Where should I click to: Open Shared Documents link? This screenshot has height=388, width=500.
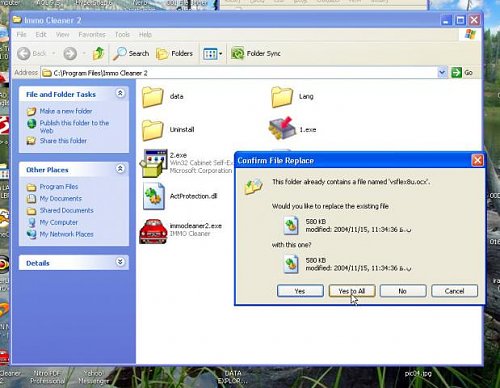66,211
